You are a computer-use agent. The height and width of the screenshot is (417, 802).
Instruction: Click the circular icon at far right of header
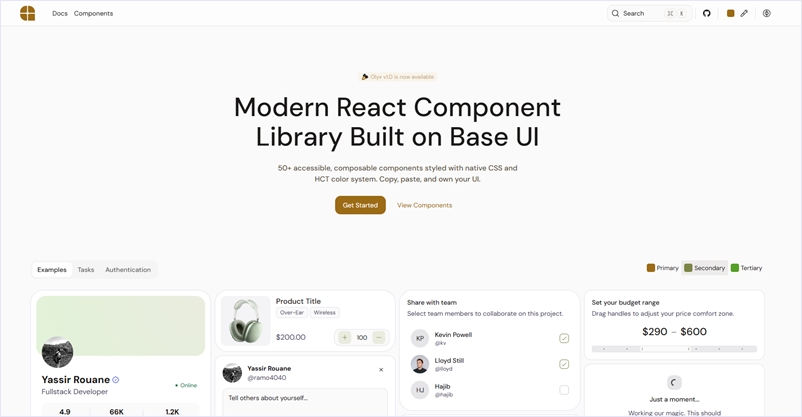click(x=767, y=13)
